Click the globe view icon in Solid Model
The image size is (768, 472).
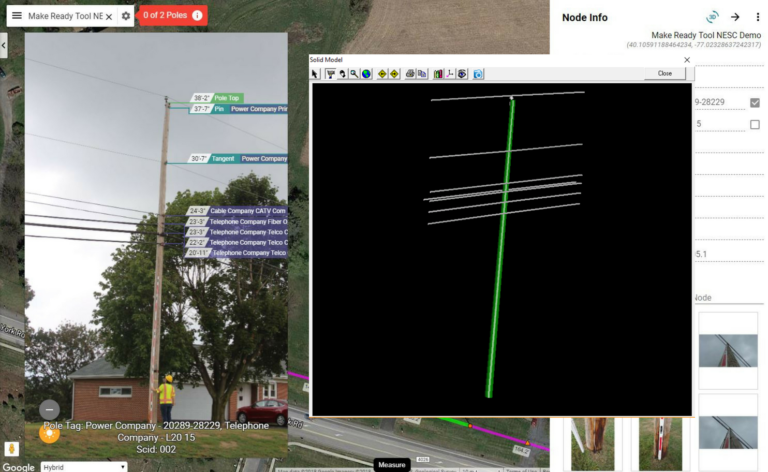click(x=366, y=74)
